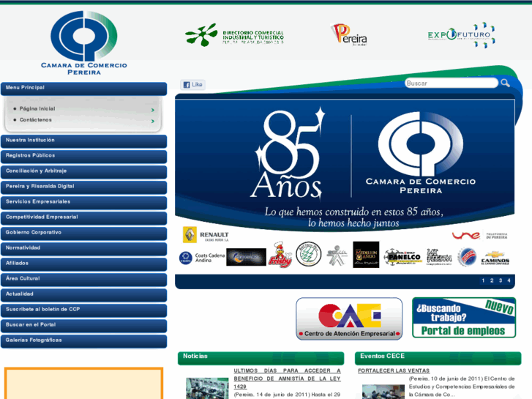Image resolution: width=532 pixels, height=399 pixels.
Task: Expand Pereira y Risaralda Digital menu
Action: [84, 187]
